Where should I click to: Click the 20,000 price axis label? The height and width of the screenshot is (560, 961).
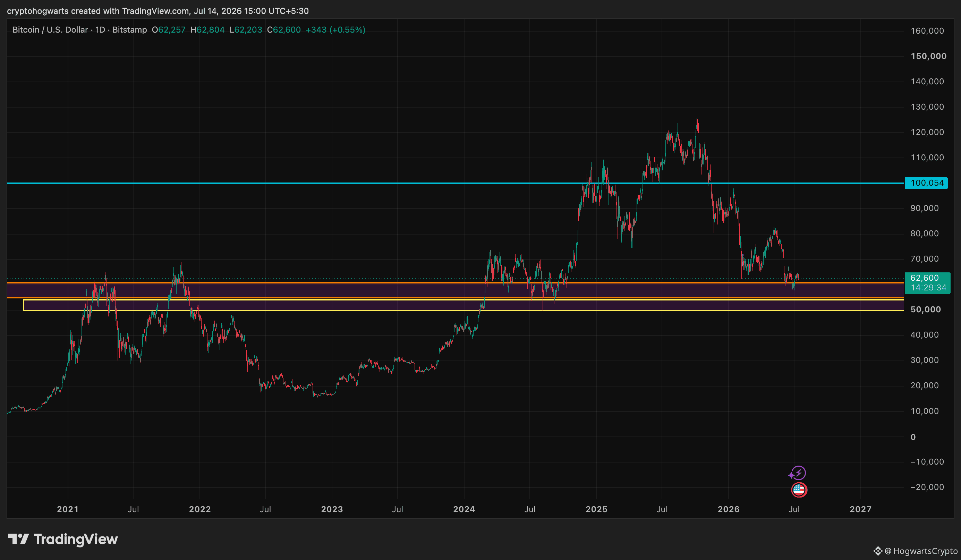(x=925, y=386)
